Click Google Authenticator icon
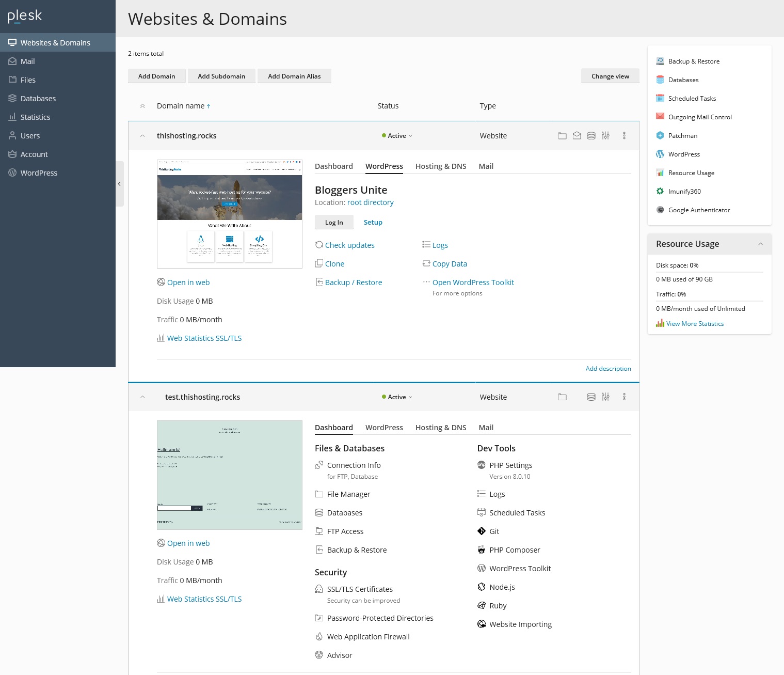 pos(660,210)
